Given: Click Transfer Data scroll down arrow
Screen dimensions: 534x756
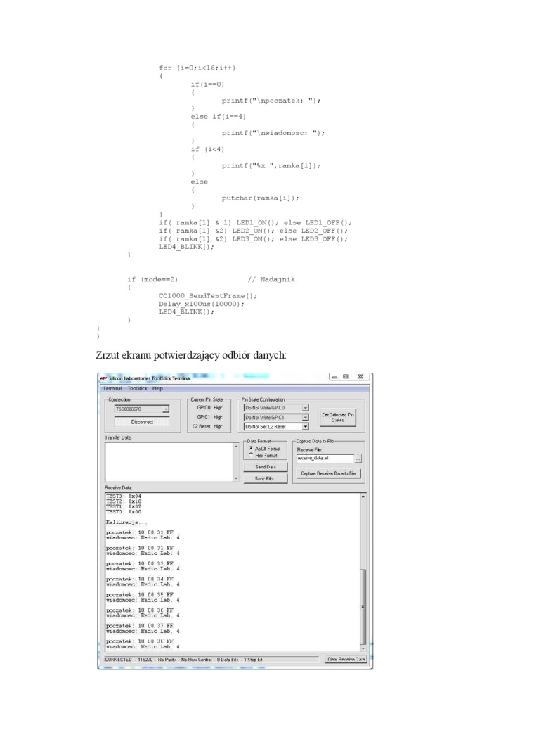Looking at the screenshot, I should pos(236,478).
